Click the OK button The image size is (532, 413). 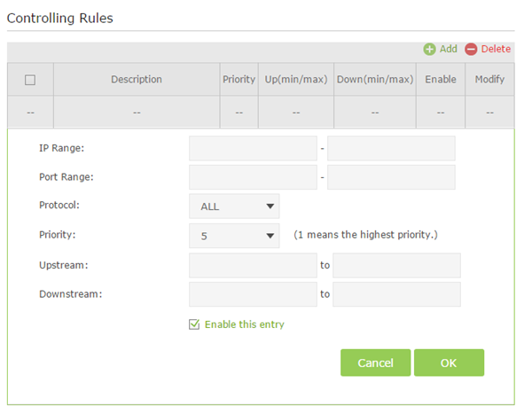(x=449, y=362)
